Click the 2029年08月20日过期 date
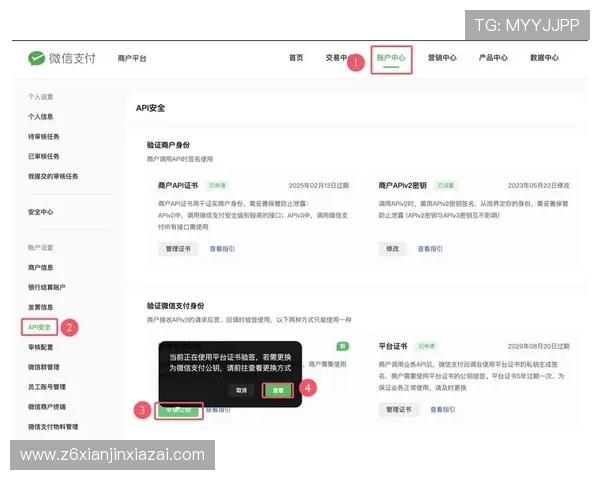The image size is (600, 480). pos(539,346)
